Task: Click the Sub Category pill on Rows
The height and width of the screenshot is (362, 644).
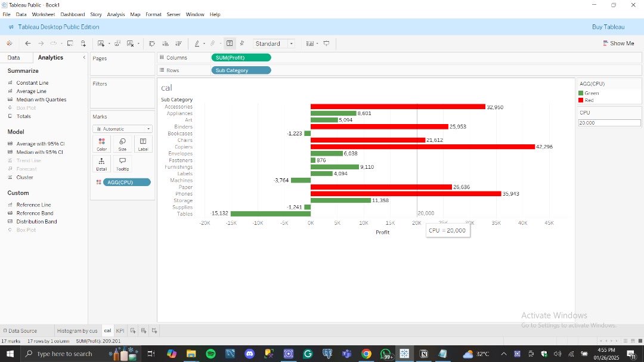Action: (x=241, y=70)
